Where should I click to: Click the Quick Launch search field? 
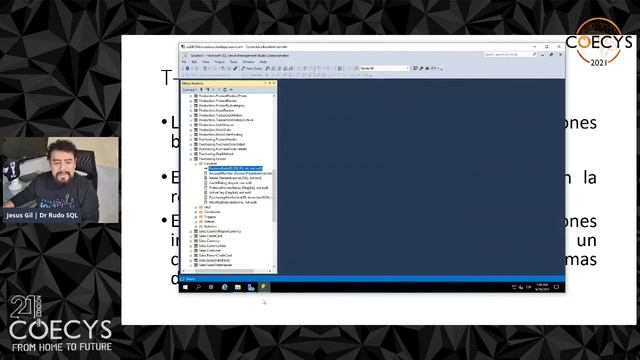(510, 54)
